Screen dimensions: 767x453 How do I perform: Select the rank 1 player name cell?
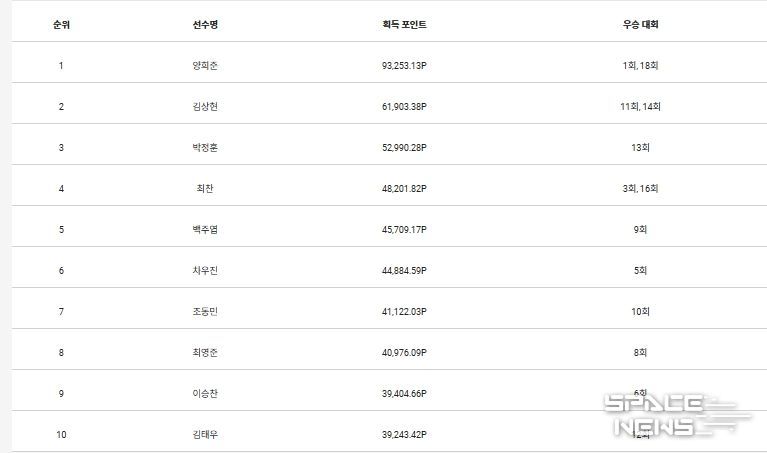coord(205,66)
